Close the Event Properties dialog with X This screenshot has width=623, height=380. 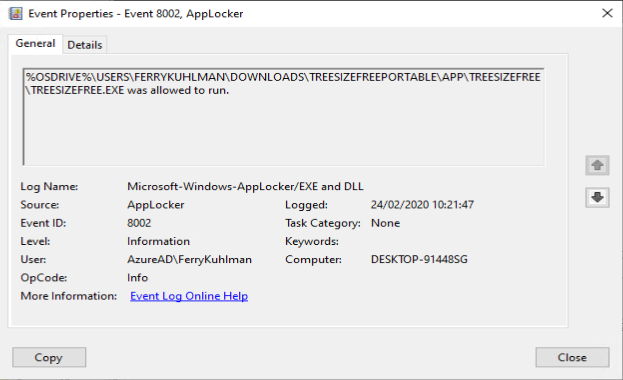tap(607, 13)
